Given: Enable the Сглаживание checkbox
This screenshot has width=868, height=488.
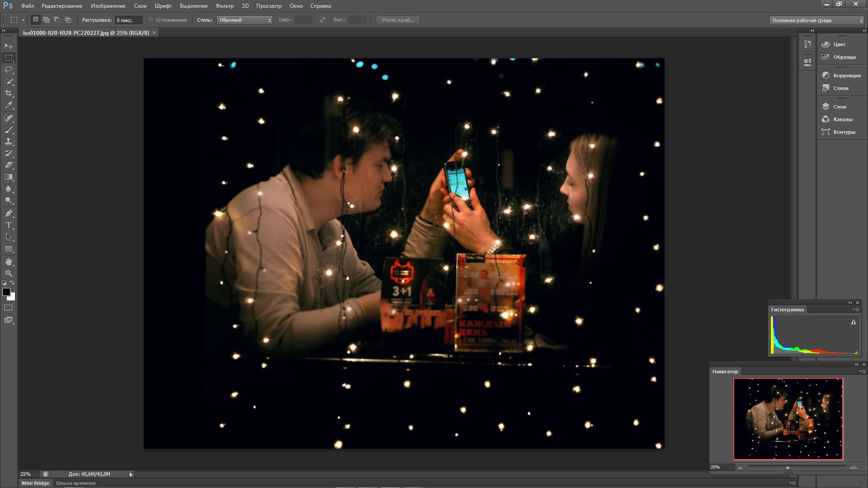Looking at the screenshot, I should 151,20.
